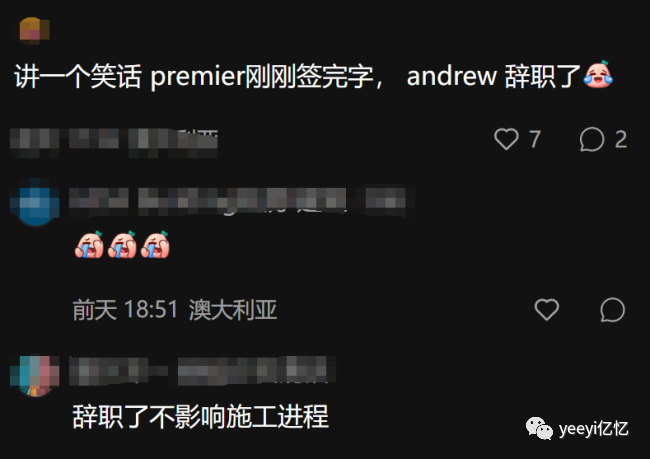Screen dimensions: 650x459
Task: Click the yeeyi亿忆 WeChat watermark logo
Action: point(577,428)
